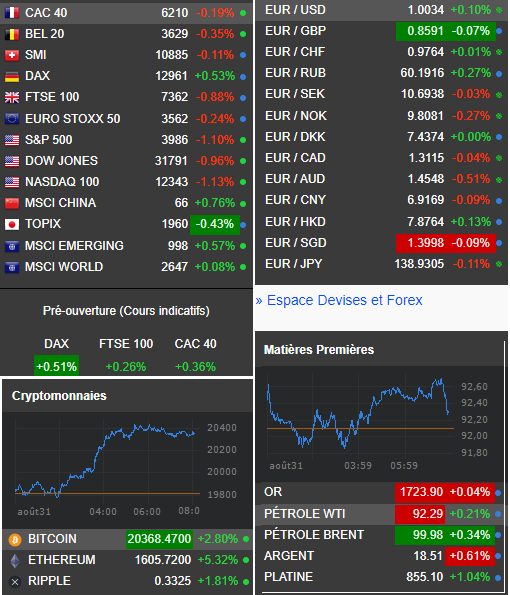Image resolution: width=510 pixels, height=595 pixels.
Task: Click the EUR / NOK rate 9.8081
Action: click(x=425, y=116)
